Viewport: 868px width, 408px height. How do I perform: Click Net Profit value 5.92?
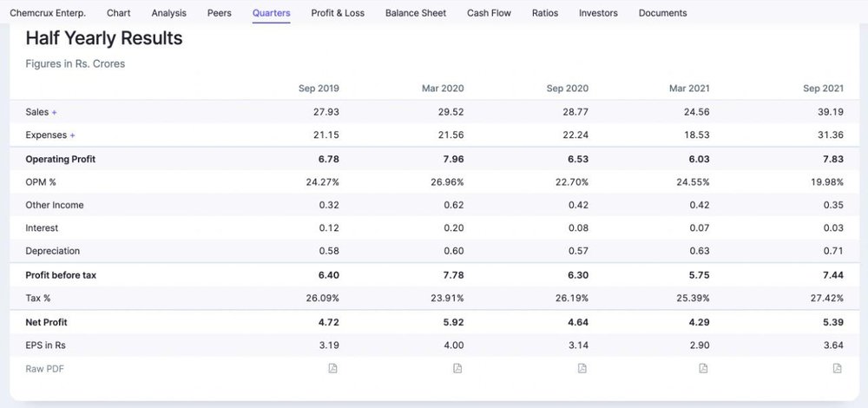(453, 322)
